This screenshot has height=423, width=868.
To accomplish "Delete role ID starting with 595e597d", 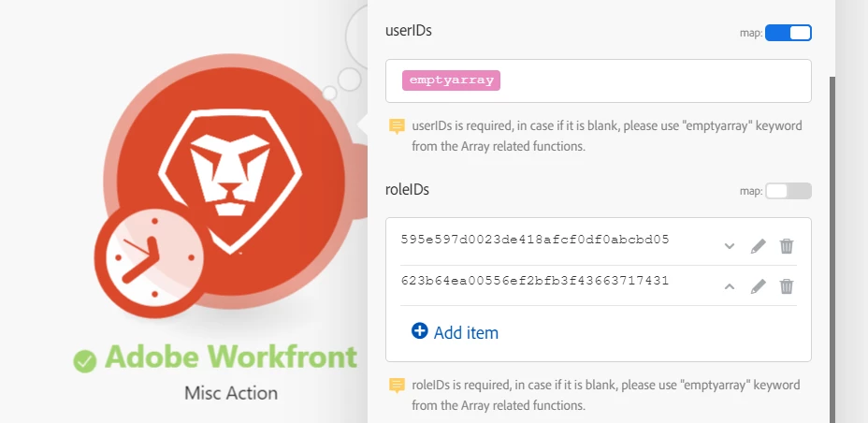I will pyautogui.click(x=787, y=246).
